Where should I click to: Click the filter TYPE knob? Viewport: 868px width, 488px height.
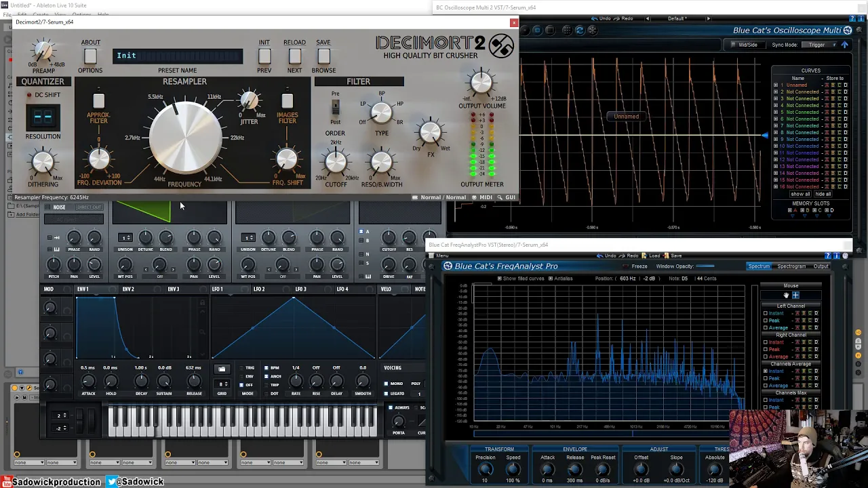pos(381,113)
